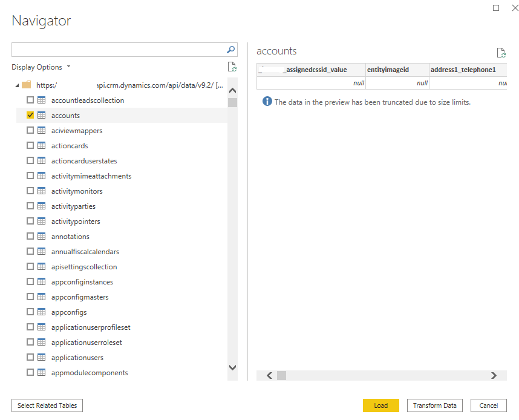Click the search magnifier icon
The width and height of the screenshot is (519, 420).
230,50
